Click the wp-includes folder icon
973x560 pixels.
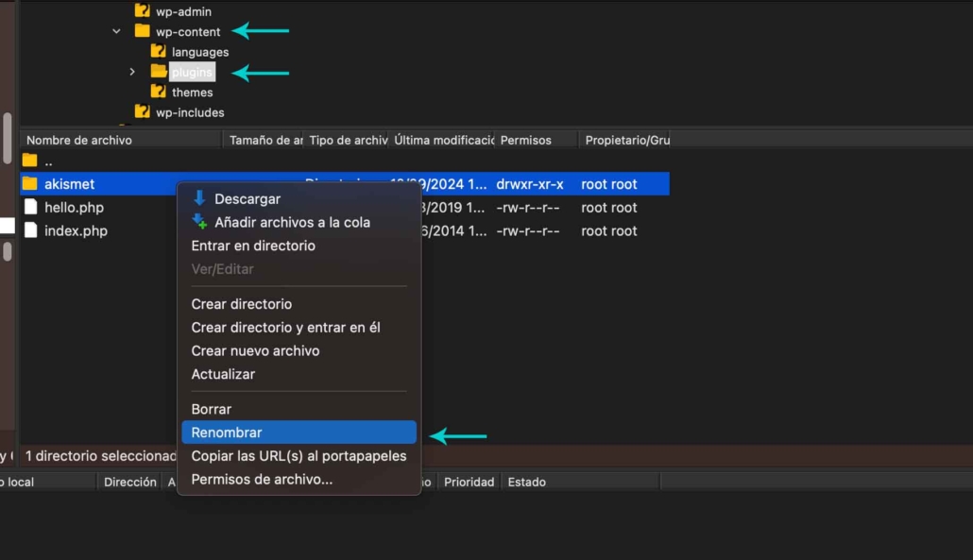tap(142, 112)
